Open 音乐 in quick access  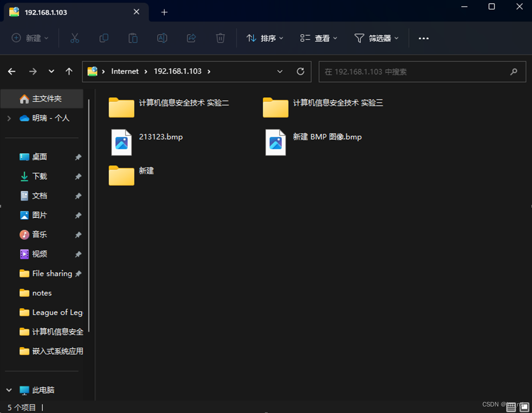tap(39, 234)
